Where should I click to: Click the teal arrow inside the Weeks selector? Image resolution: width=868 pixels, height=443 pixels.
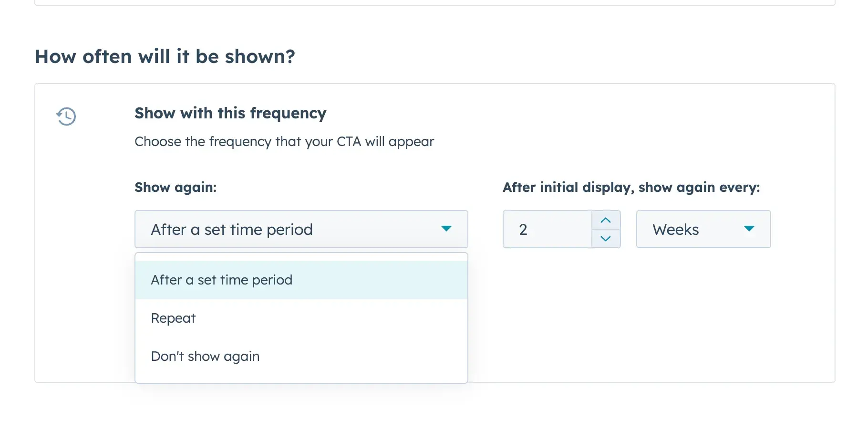tap(750, 229)
